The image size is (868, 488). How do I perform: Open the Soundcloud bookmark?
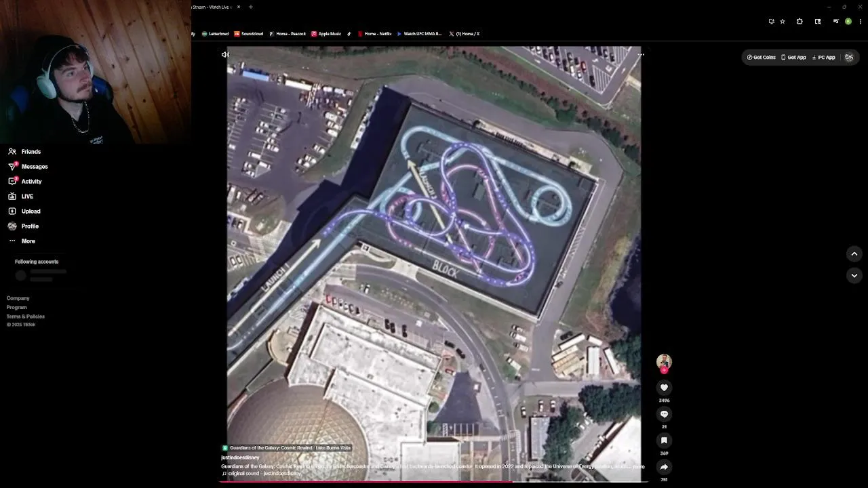point(248,34)
